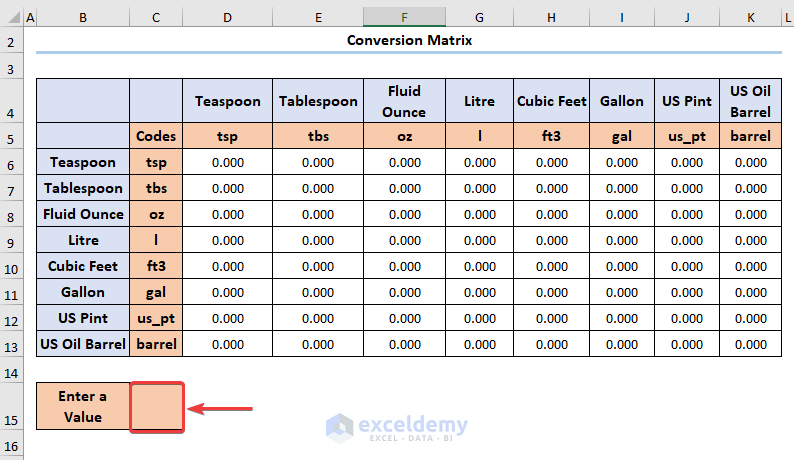The width and height of the screenshot is (794, 460).
Task: Click Cubic Feet row value under US Pint column
Action: tap(687, 266)
